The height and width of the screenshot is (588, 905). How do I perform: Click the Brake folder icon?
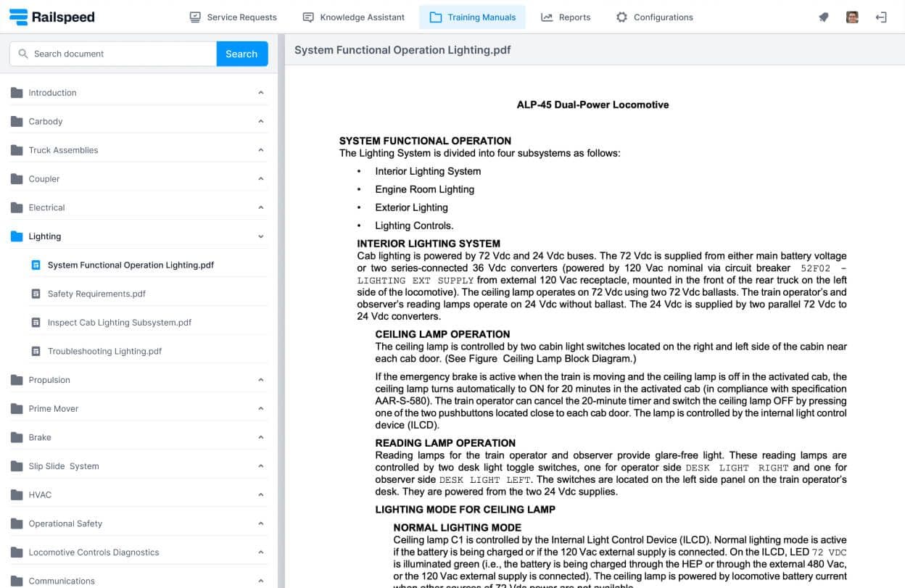coord(17,437)
